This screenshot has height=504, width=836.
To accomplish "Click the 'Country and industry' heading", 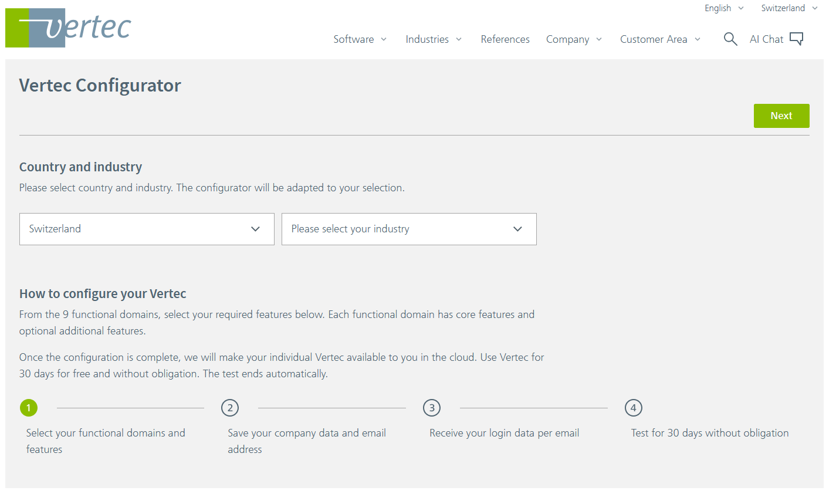I will click(x=80, y=167).
